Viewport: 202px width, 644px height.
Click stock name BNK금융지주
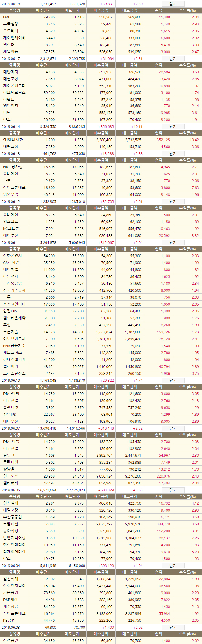pos(14,346)
